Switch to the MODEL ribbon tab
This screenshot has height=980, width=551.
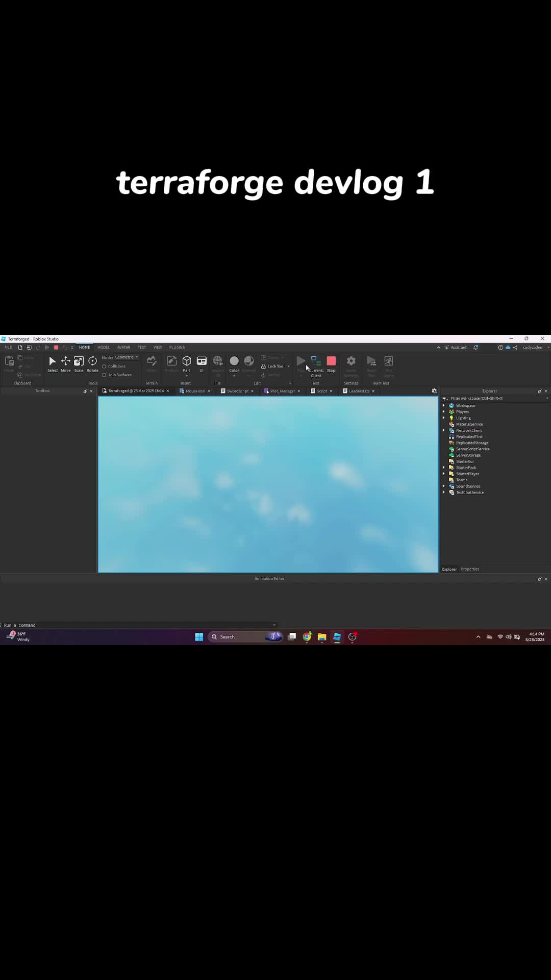(104, 347)
